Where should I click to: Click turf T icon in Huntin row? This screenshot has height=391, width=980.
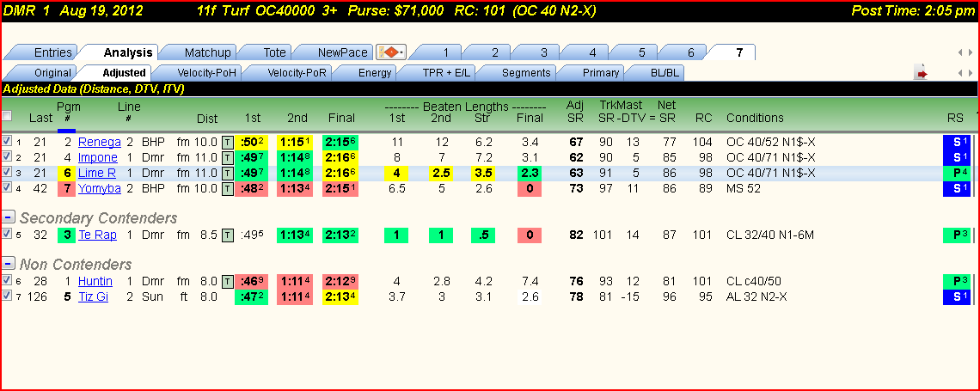[228, 283]
